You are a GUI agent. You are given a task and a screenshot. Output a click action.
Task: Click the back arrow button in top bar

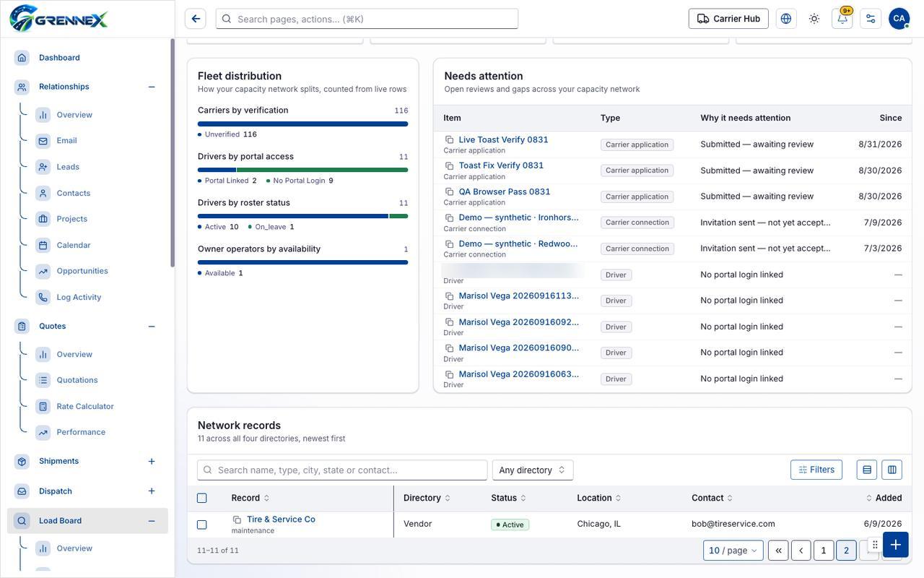tap(196, 19)
